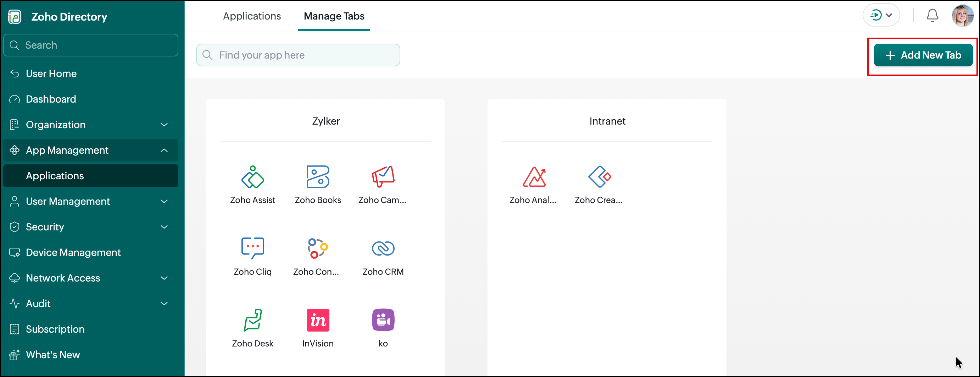Open the ko app icon
The width and height of the screenshot is (980, 377).
(383, 320)
